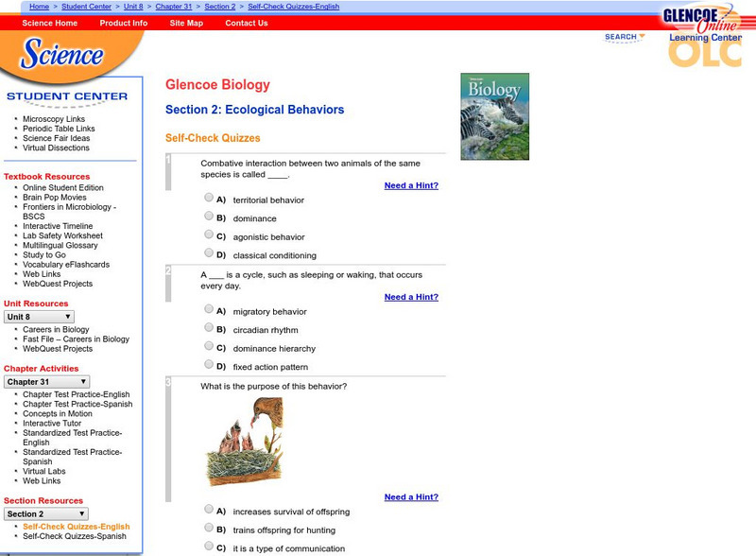Image resolution: width=756 pixels, height=556 pixels.
Task: Open Self-Check Quizzes-Spanish sidebar link
Action: click(75, 536)
